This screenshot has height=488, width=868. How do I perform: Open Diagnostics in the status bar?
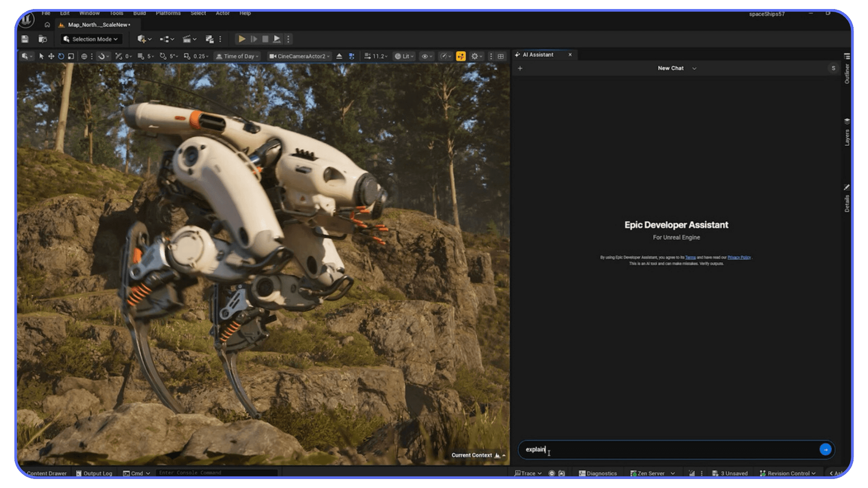tap(598, 474)
